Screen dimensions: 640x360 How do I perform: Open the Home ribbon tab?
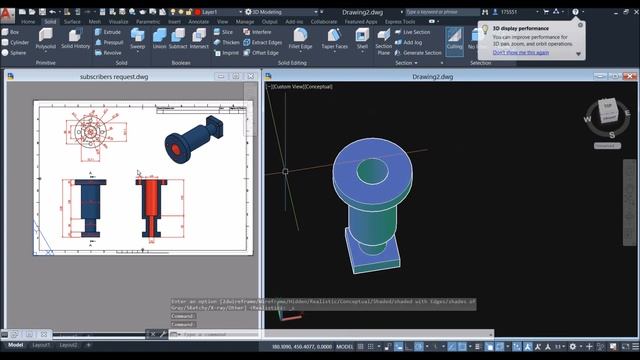click(x=28, y=22)
